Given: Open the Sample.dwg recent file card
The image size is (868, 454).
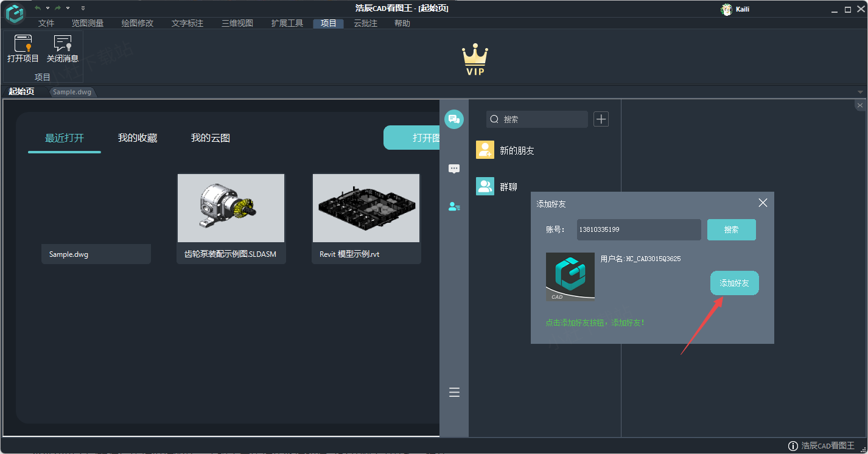Looking at the screenshot, I should pyautogui.click(x=96, y=254).
